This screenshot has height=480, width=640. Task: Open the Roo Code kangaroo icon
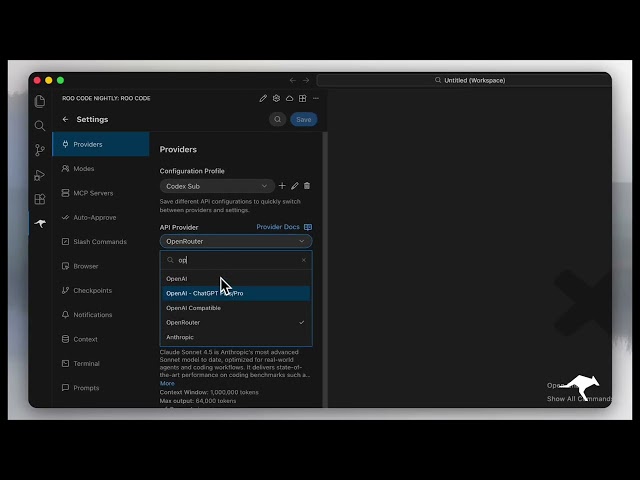(x=40, y=223)
